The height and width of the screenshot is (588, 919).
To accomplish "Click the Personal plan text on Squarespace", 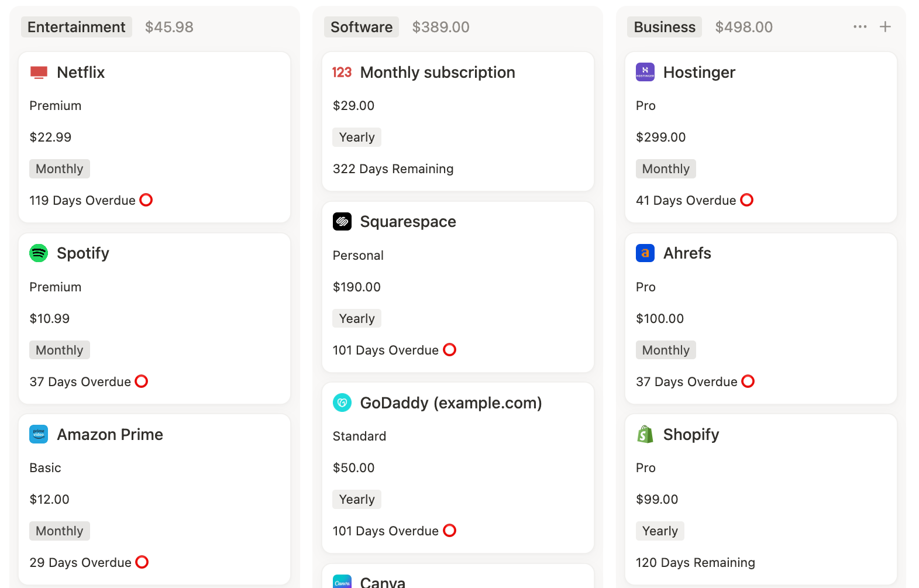I will (358, 256).
